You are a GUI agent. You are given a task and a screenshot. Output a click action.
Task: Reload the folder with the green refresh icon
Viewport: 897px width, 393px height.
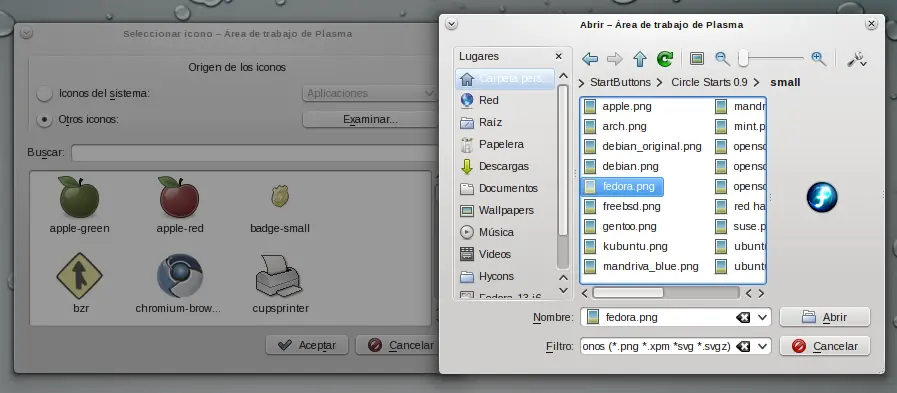(x=665, y=58)
